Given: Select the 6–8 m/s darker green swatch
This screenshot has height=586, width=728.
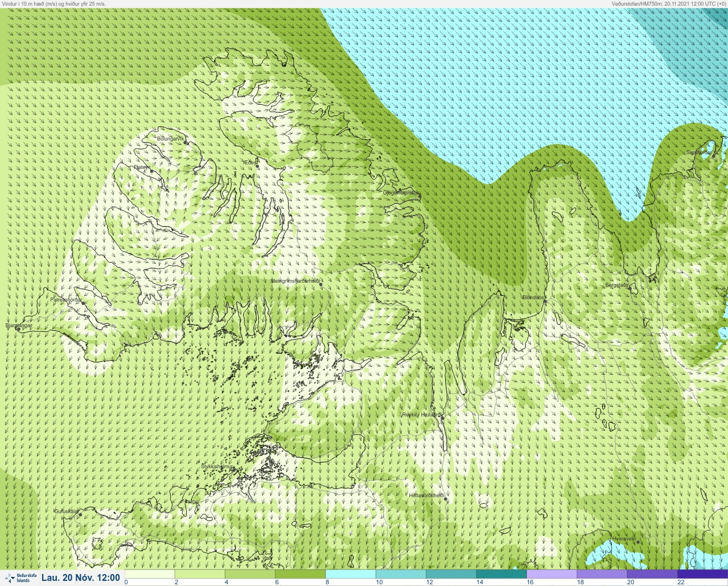Looking at the screenshot, I should coord(300,574).
